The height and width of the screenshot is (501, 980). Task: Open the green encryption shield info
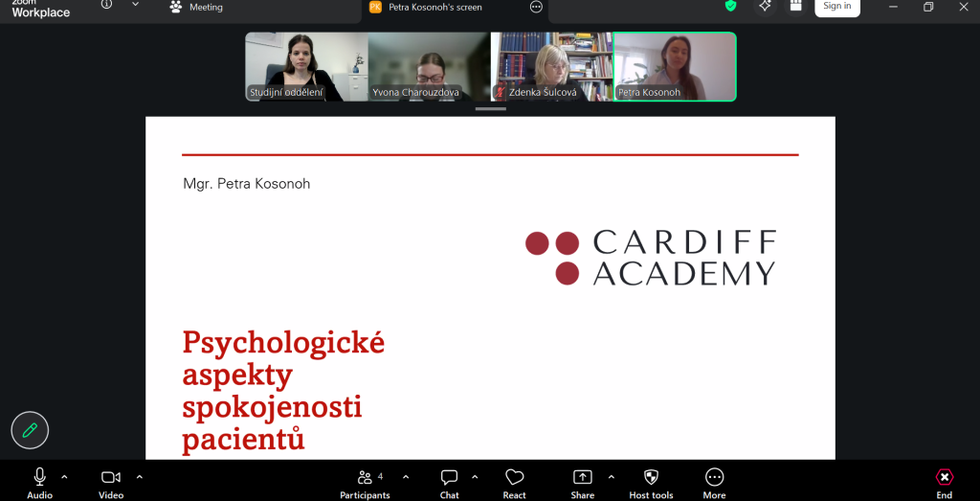(x=730, y=7)
